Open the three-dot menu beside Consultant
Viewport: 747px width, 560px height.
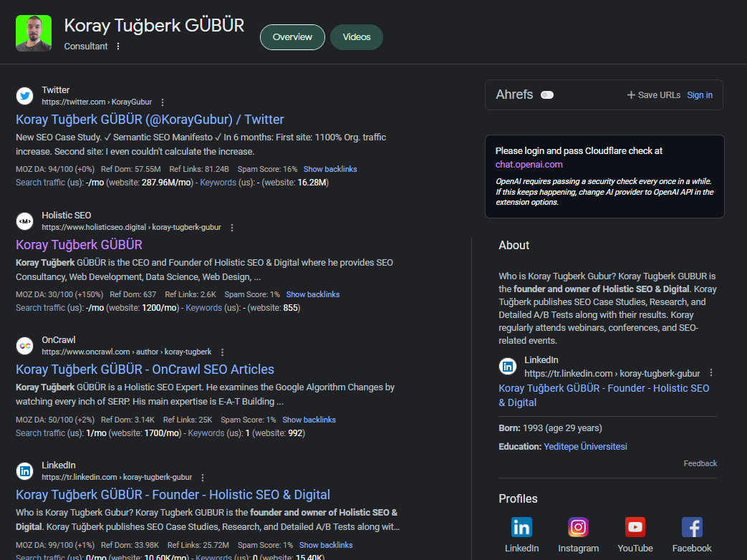(x=118, y=47)
